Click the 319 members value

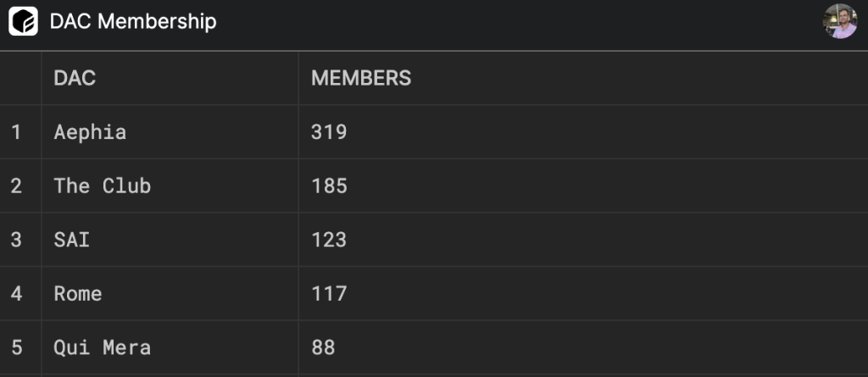[x=329, y=132]
